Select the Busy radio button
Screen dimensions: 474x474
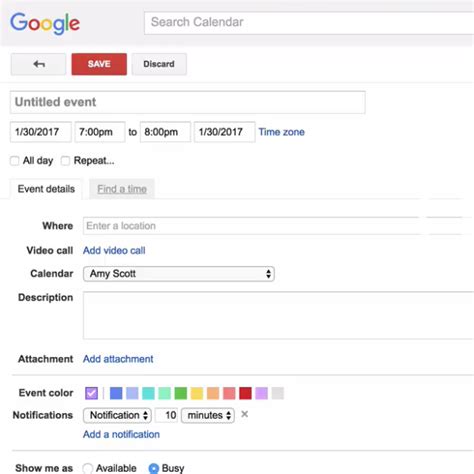pyautogui.click(x=154, y=468)
